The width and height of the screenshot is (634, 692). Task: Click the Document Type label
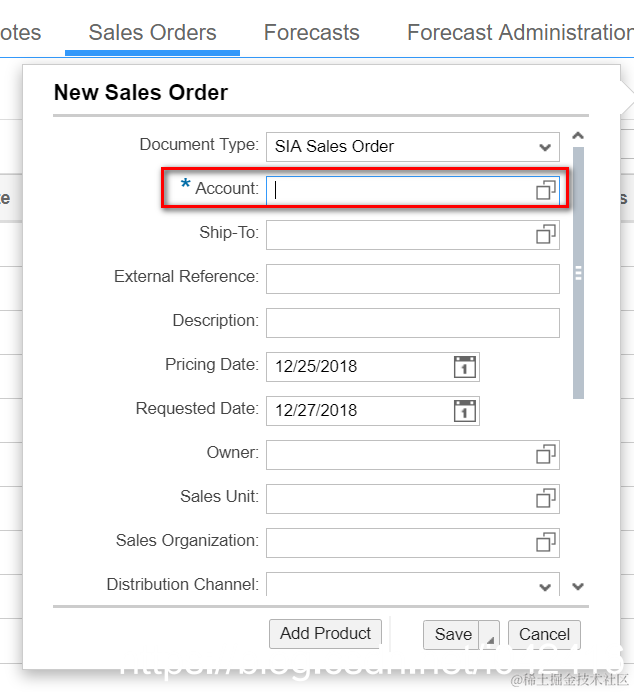199,144
